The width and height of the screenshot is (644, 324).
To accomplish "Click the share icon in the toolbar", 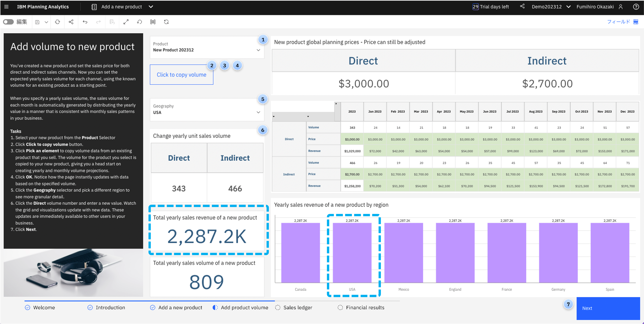I will 71,22.
